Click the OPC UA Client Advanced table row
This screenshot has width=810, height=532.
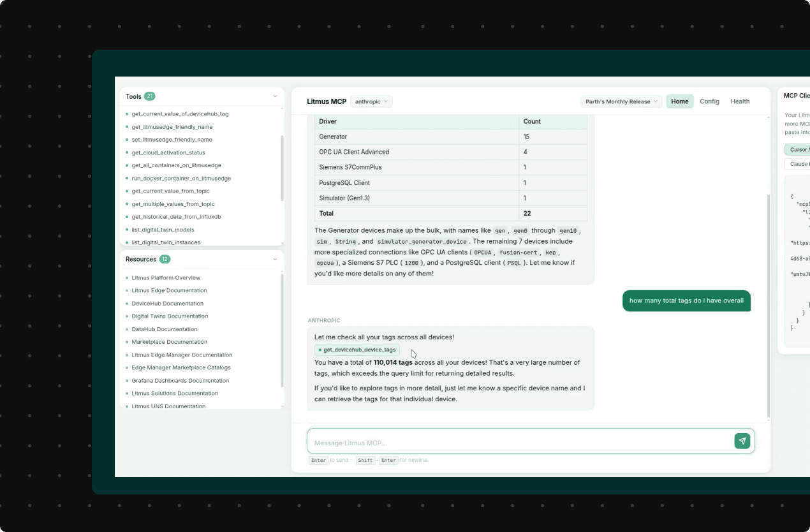coord(451,152)
